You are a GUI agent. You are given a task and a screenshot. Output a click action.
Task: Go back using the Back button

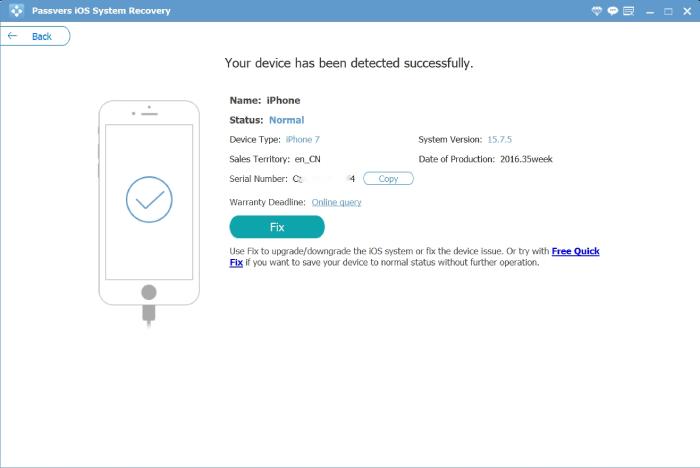pyautogui.click(x=35, y=36)
